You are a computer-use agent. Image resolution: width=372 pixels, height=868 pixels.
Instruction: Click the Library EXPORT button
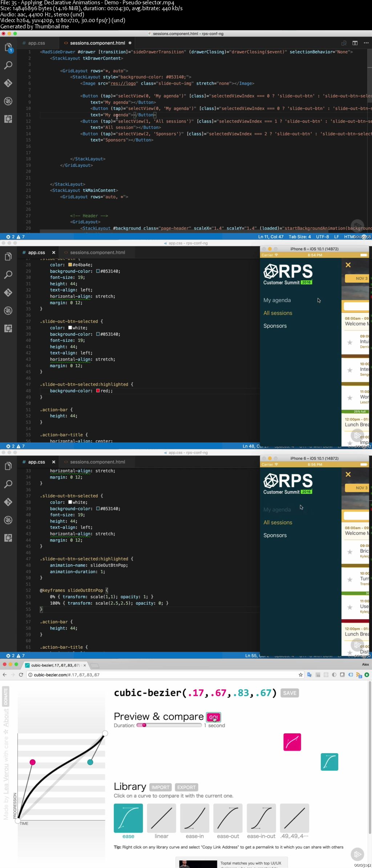186,787
